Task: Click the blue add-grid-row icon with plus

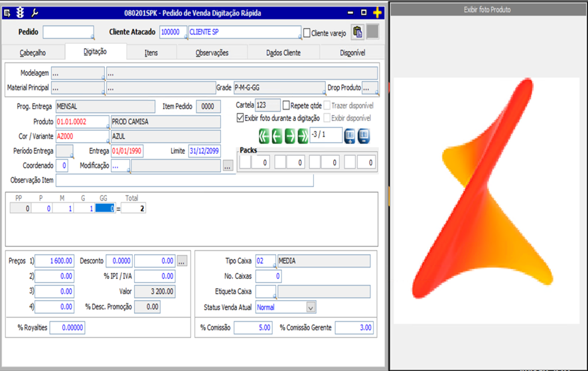Action: 350,136
